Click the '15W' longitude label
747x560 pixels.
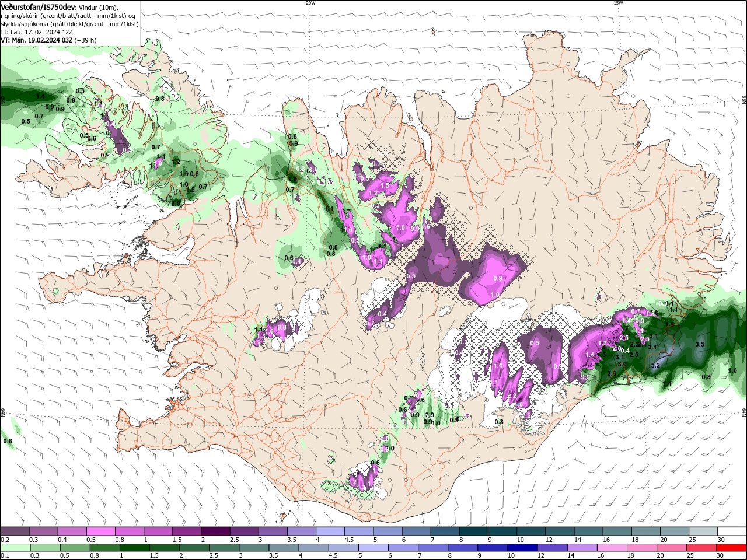618,3
